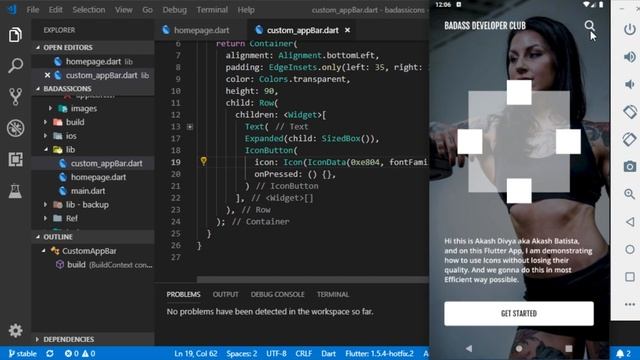The width and height of the screenshot is (640, 360).
Task: Expand the images folder
Action: [51, 108]
